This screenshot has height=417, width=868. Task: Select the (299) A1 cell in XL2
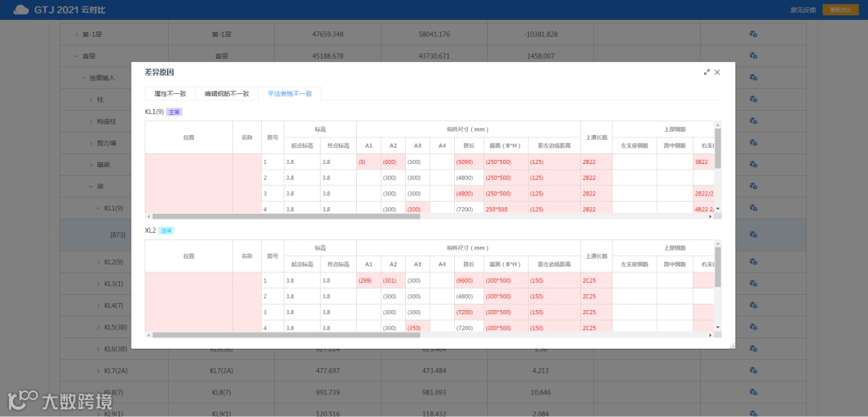pos(369,280)
